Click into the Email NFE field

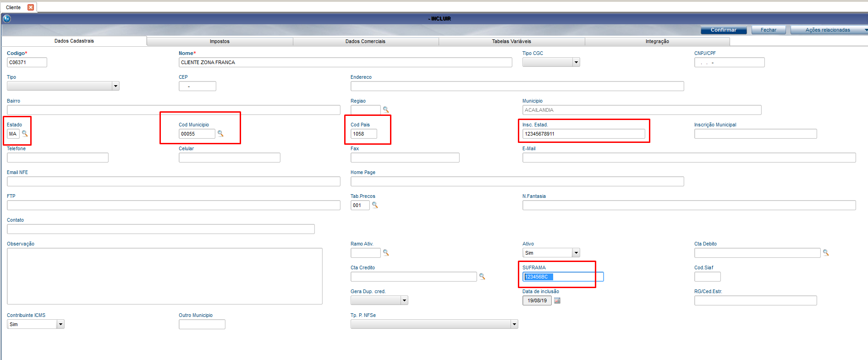tap(174, 181)
